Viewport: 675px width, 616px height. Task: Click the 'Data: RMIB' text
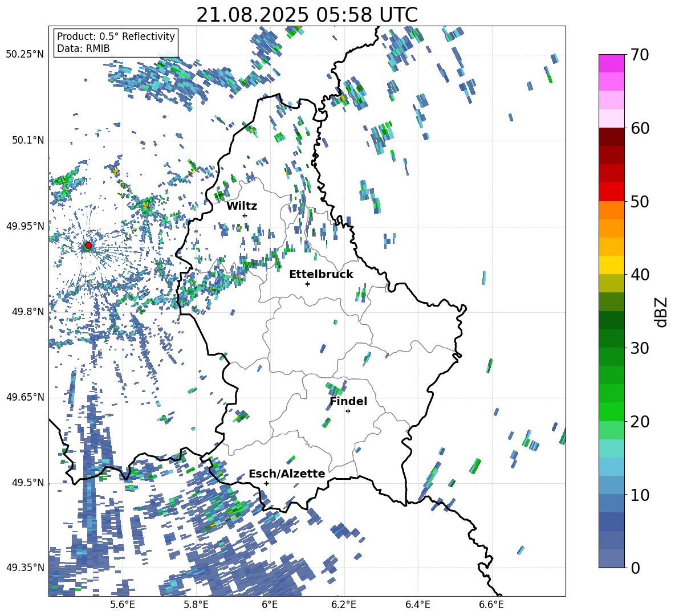[x=83, y=48]
